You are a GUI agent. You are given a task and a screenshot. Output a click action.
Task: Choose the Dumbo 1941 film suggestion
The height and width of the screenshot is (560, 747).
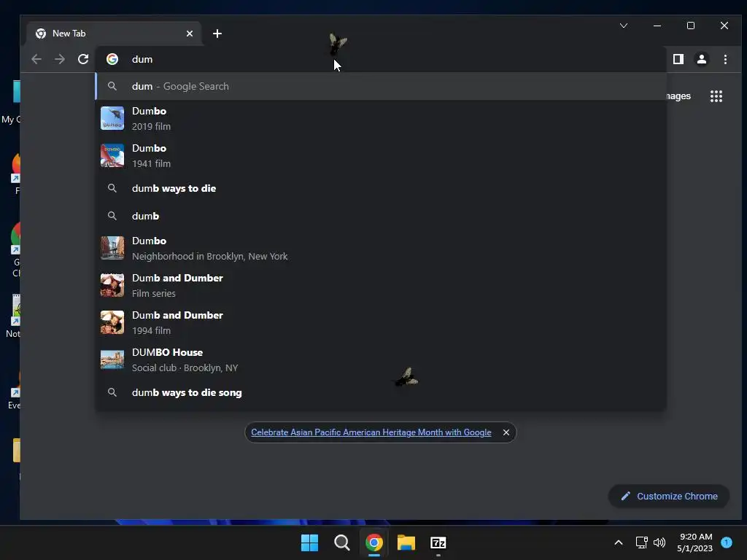[x=381, y=155]
